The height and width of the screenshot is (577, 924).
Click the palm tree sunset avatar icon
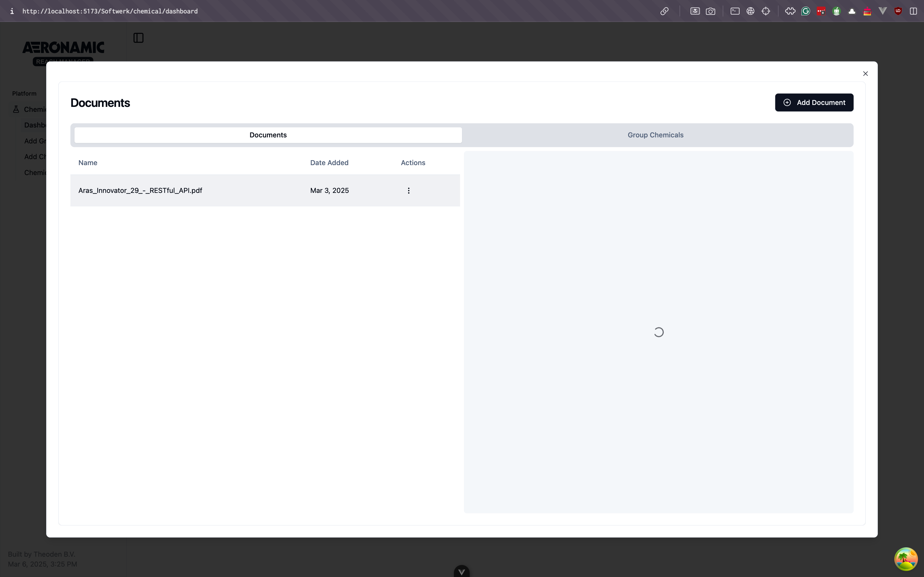click(x=906, y=559)
